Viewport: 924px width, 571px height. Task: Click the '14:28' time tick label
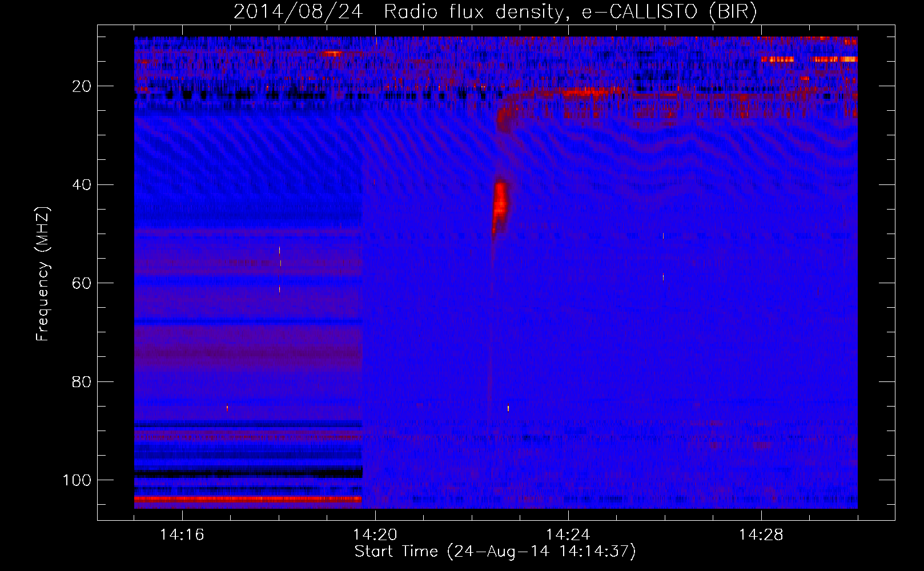click(x=761, y=535)
